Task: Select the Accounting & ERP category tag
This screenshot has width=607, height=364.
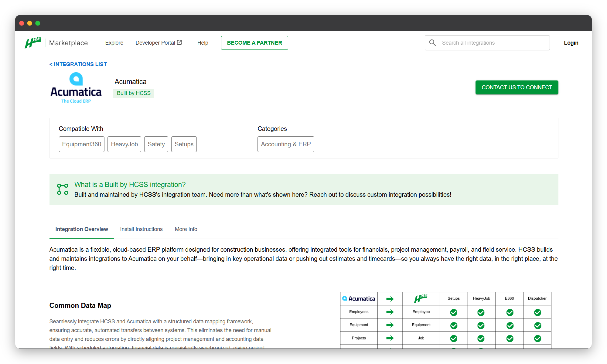Action: click(x=286, y=144)
